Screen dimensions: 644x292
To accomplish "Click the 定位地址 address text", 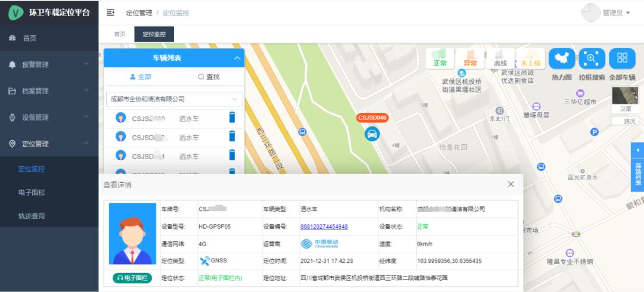I will click(374, 278).
